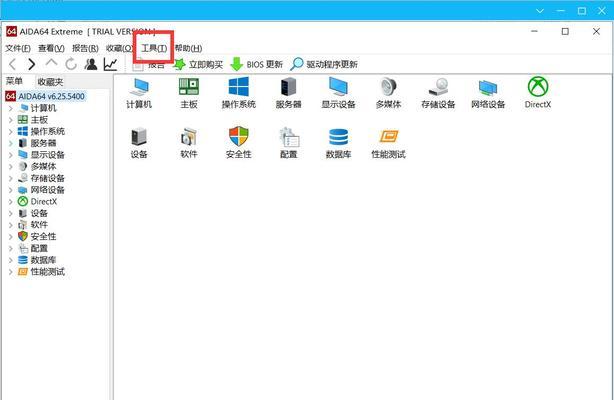Expand the 计算机 tree node
The width and height of the screenshot is (614, 400).
pyautogui.click(x=11, y=108)
